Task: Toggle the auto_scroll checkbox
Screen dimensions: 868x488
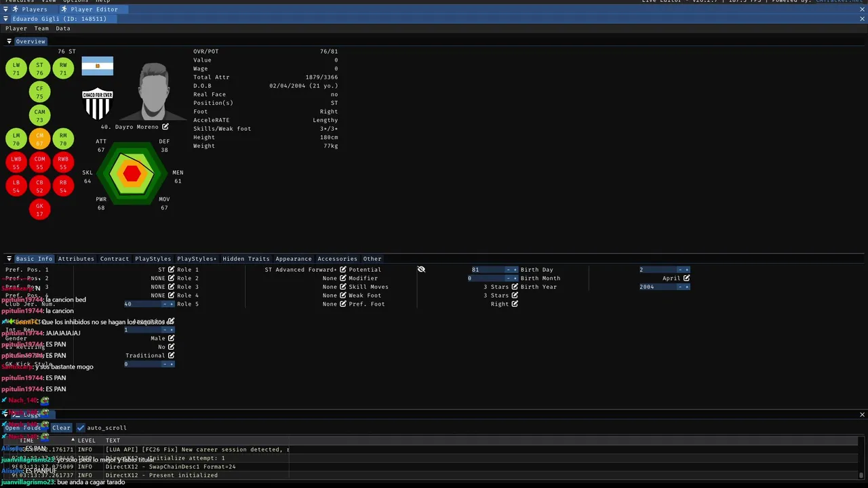Action: (81, 428)
